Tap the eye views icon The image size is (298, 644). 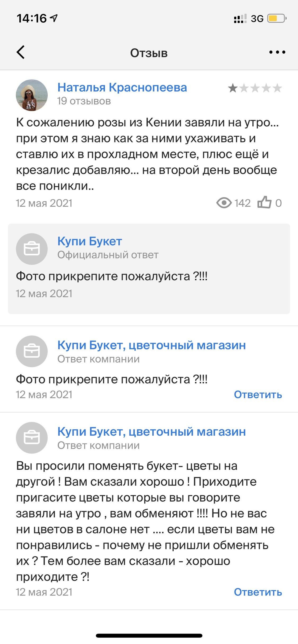(x=224, y=203)
